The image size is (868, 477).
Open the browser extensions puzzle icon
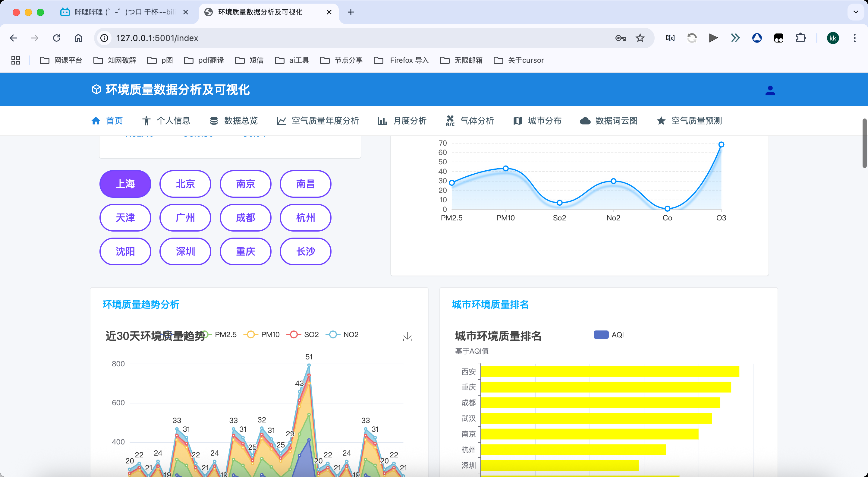tap(800, 38)
